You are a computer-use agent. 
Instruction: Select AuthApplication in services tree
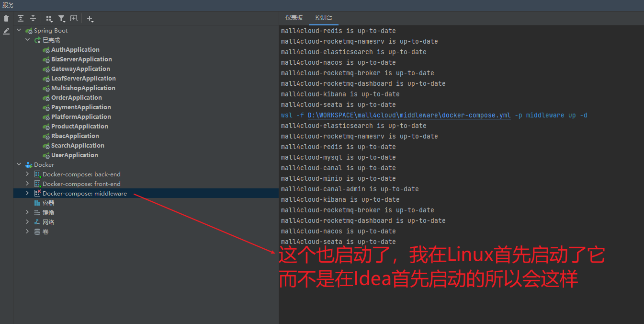coord(75,49)
